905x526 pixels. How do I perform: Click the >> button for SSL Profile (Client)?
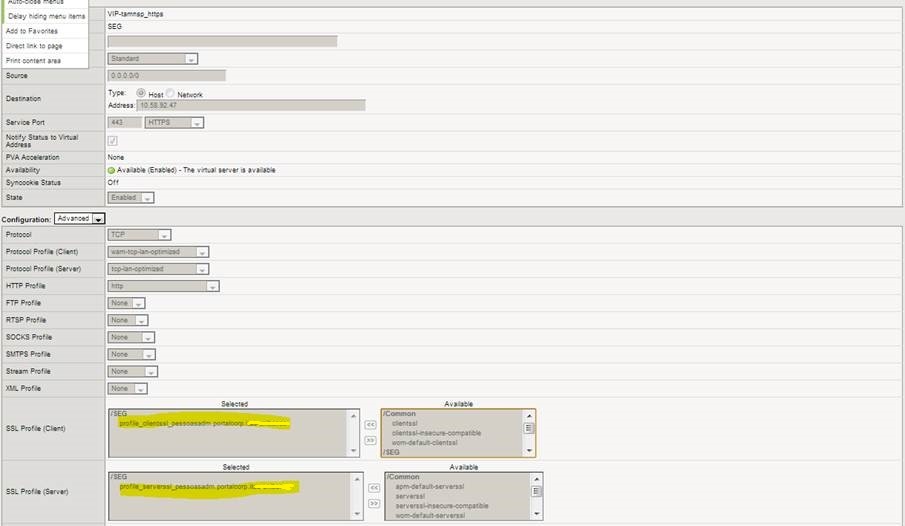coord(370,439)
